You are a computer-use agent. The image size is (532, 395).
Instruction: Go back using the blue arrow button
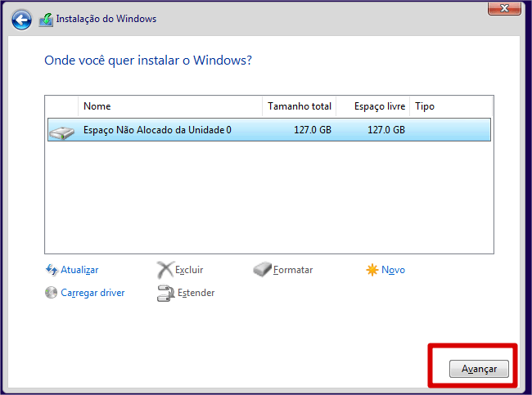[21, 20]
